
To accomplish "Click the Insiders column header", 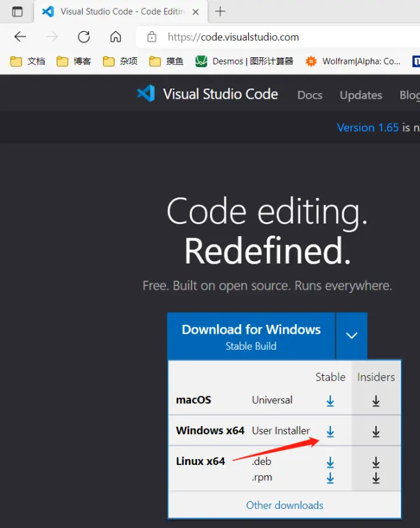I will coord(376,377).
